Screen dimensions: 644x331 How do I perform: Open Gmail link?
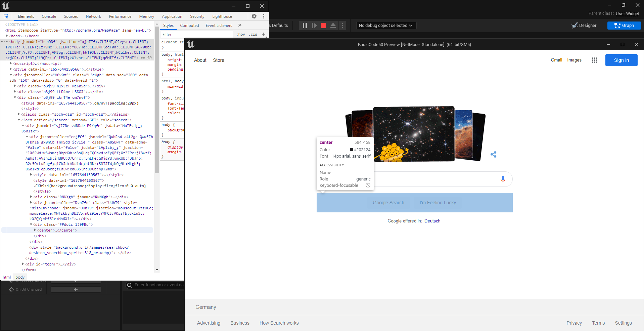[x=556, y=60]
